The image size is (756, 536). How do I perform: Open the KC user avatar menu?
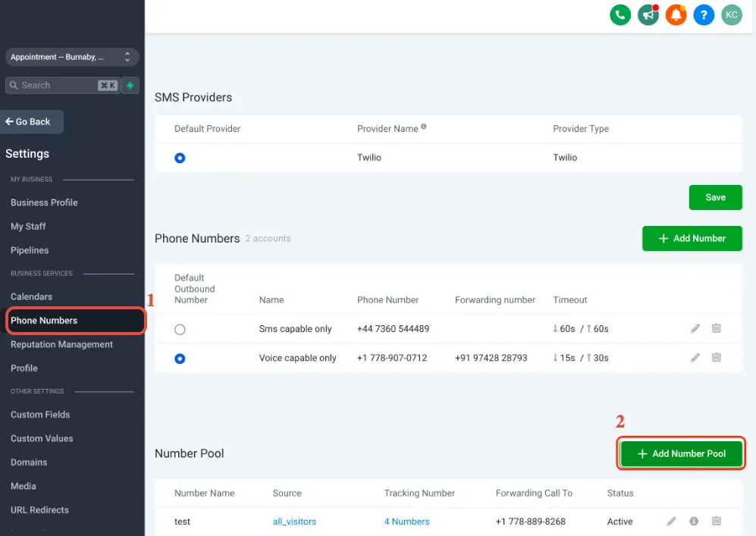coord(732,15)
